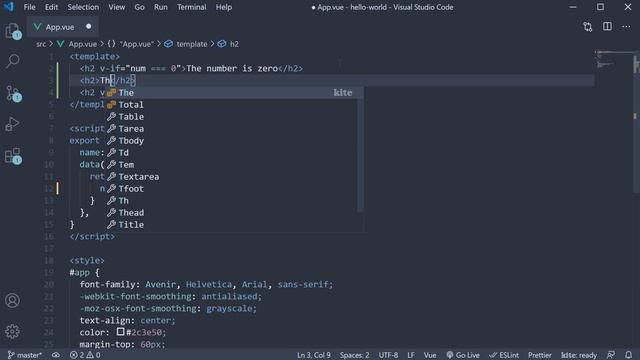Click the Vue file icon on App.vue tab
The height and width of the screenshot is (360, 640).
[37, 27]
